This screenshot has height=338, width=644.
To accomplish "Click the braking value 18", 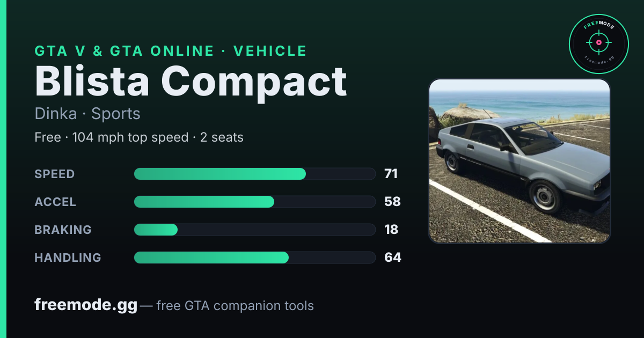I will click(391, 230).
